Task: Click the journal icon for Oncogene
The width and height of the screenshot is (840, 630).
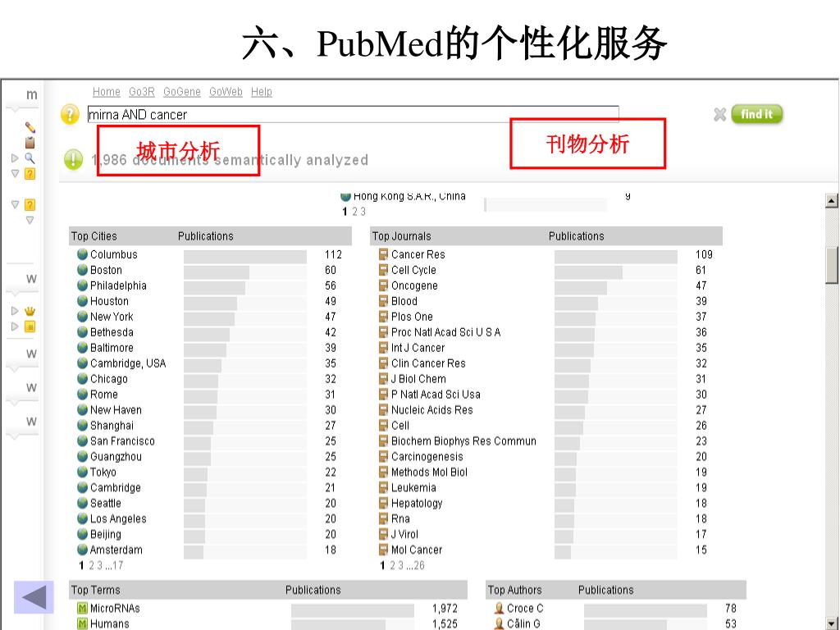Action: [x=383, y=285]
